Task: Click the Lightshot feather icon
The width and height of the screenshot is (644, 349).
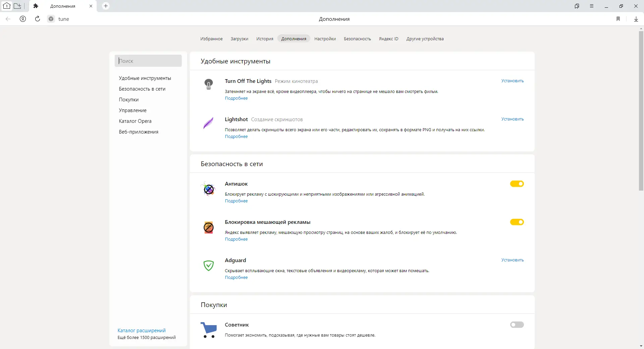Action: [208, 123]
